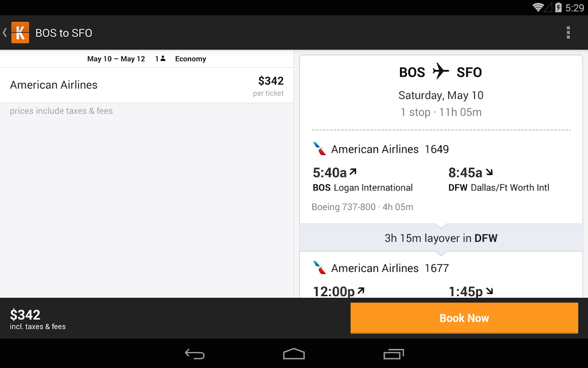Tap the Wi-Fi status bar icon

[x=538, y=7]
